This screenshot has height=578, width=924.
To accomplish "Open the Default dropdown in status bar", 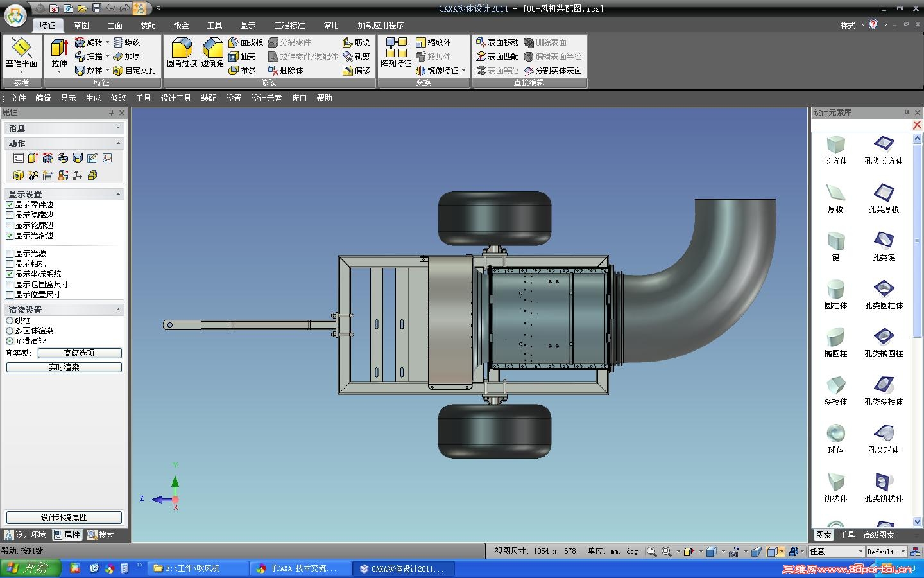I will coord(902,552).
